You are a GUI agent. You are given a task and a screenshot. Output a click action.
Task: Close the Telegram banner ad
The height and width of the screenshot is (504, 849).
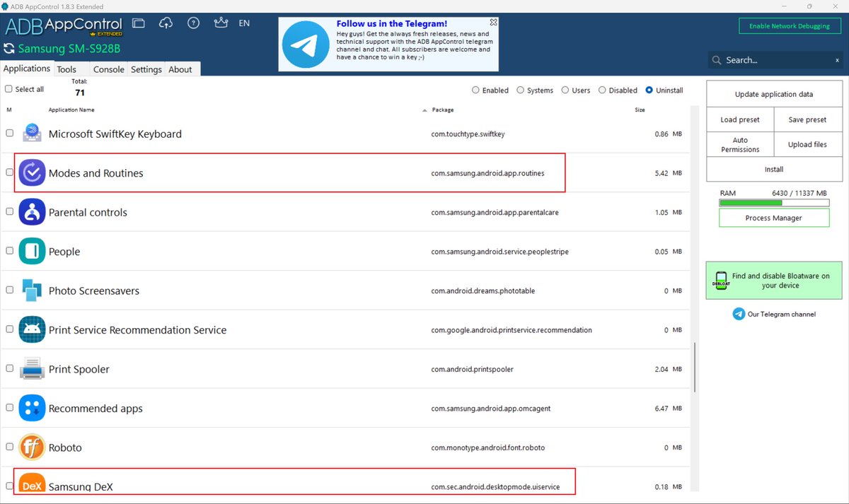click(x=493, y=23)
